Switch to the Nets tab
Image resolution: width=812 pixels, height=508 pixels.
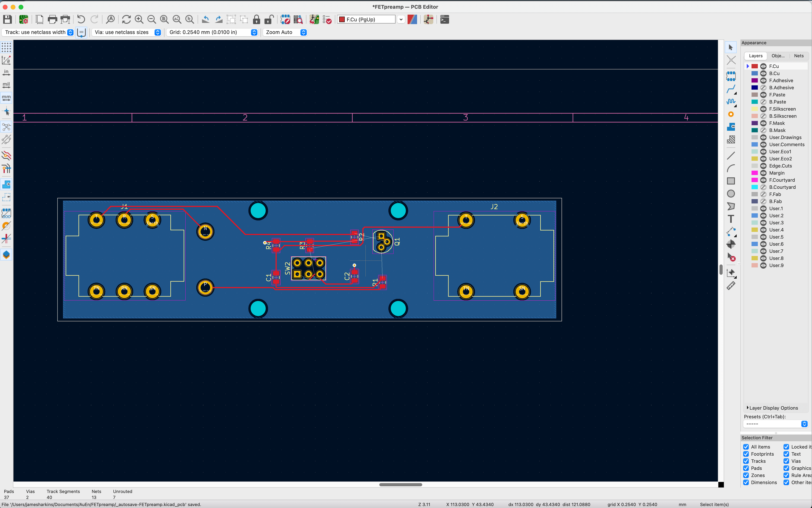click(x=798, y=56)
